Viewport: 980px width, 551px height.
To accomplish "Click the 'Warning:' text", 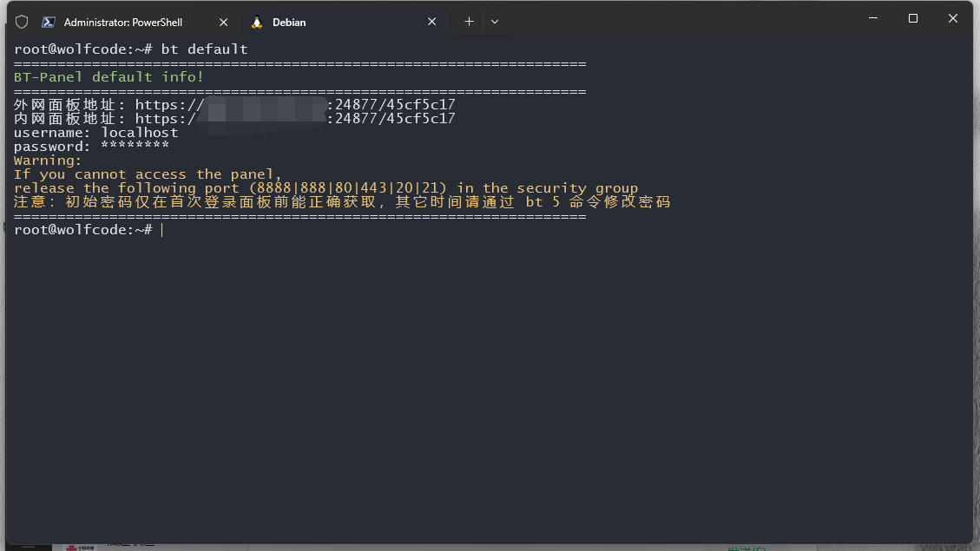I will [48, 161].
